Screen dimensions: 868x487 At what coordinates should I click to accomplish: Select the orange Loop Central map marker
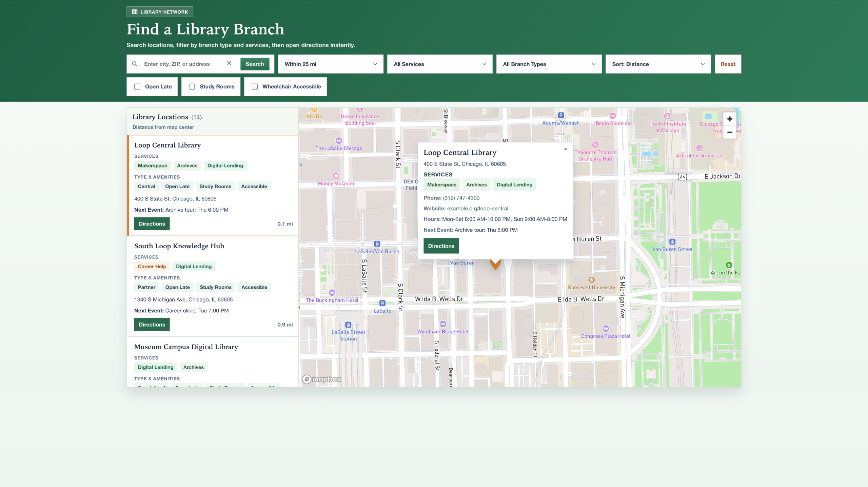[x=495, y=265]
